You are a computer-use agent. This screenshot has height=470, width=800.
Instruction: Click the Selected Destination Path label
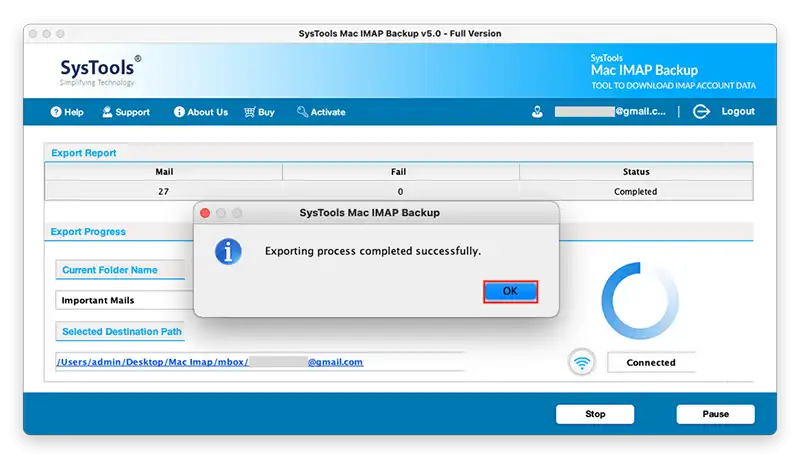pyautogui.click(x=122, y=332)
